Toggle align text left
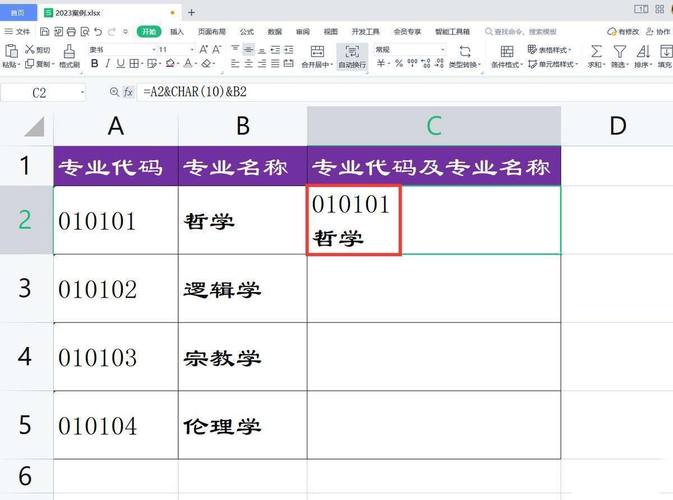The height and width of the screenshot is (500, 673). point(235,64)
